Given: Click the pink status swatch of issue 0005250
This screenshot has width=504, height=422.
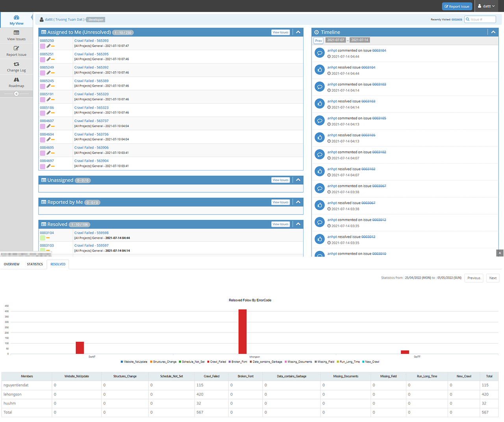Looking at the screenshot, I should (43, 46).
